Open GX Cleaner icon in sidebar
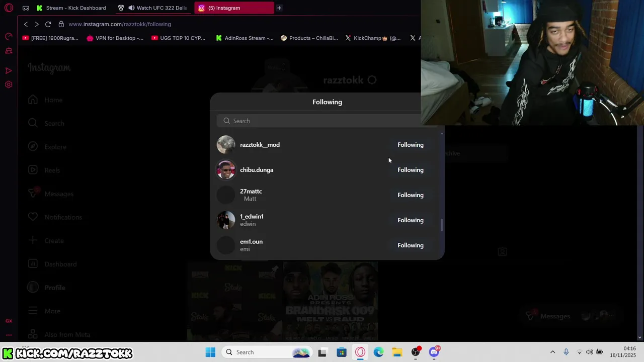644x362 pixels. (9, 51)
